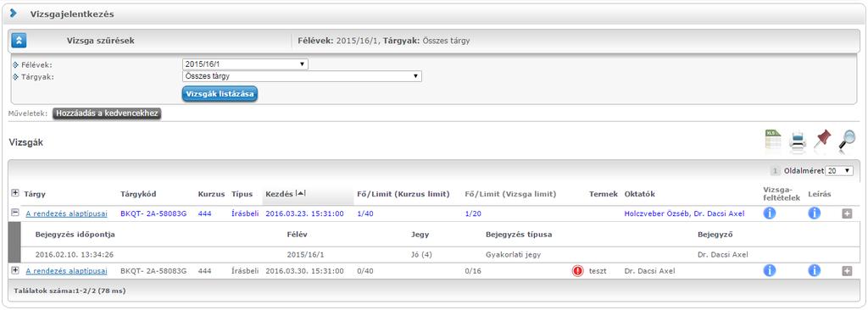
Task: Sort by the Kezdés column header
Action: 280,194
